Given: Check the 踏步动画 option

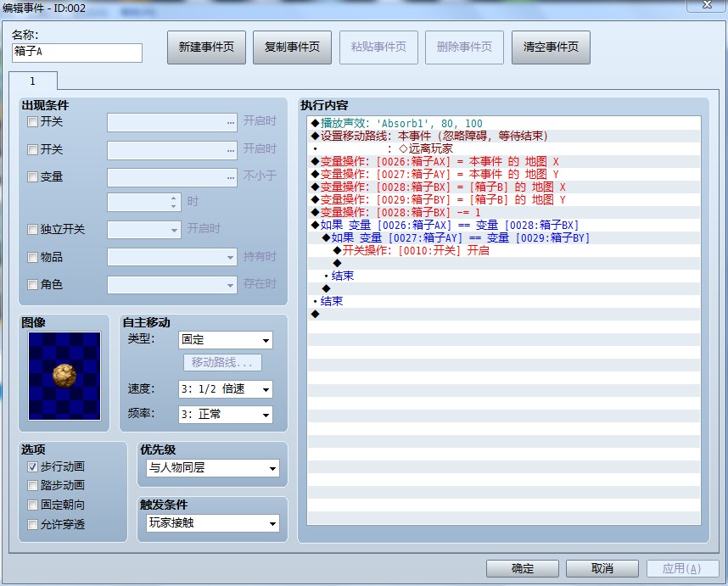Looking at the screenshot, I should (x=32, y=485).
